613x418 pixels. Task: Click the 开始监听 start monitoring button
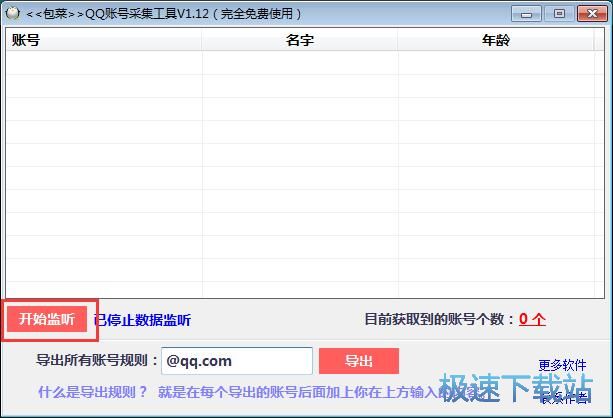pos(47,319)
